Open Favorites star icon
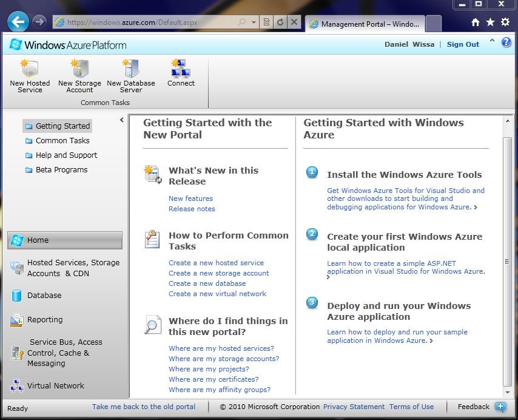Viewport: 518px width, 420px height. click(x=491, y=22)
